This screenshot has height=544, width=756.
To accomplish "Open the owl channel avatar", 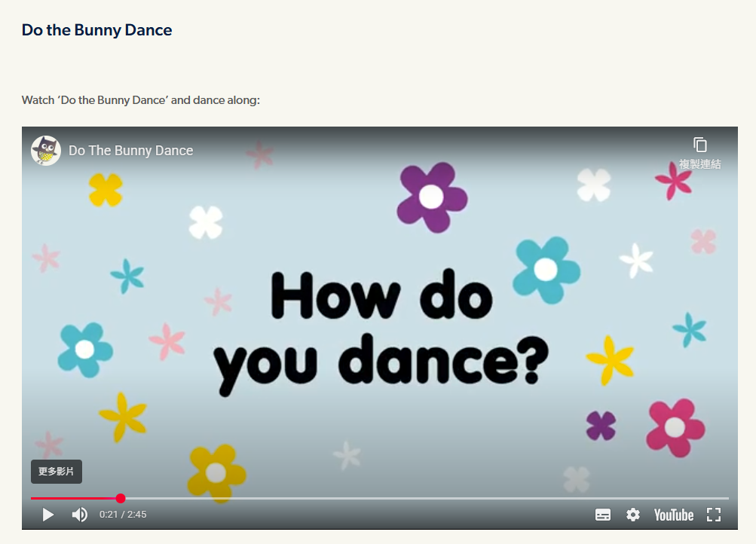I will 46,151.
